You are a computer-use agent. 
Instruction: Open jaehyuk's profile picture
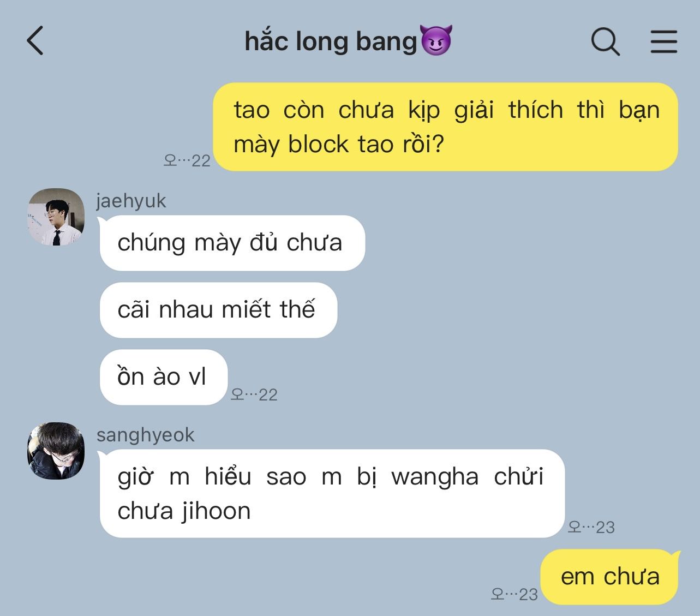click(x=56, y=217)
